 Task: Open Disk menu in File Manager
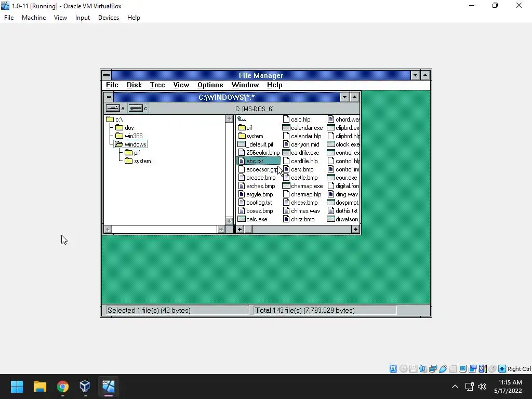(x=135, y=85)
